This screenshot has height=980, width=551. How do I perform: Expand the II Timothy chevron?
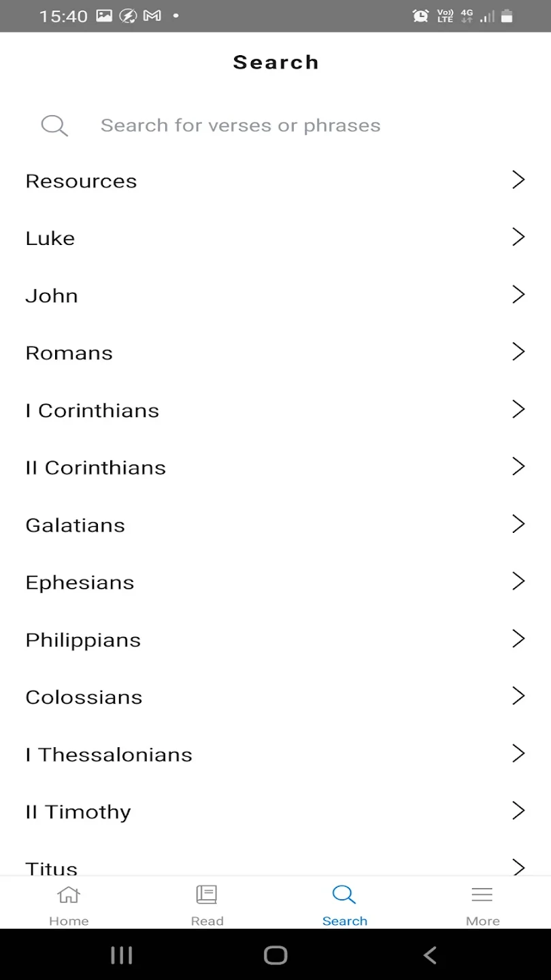click(x=518, y=811)
